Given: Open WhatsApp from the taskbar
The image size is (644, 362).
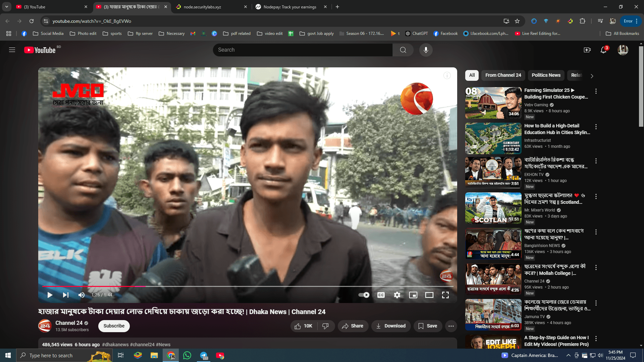Looking at the screenshot, I should click(x=187, y=355).
